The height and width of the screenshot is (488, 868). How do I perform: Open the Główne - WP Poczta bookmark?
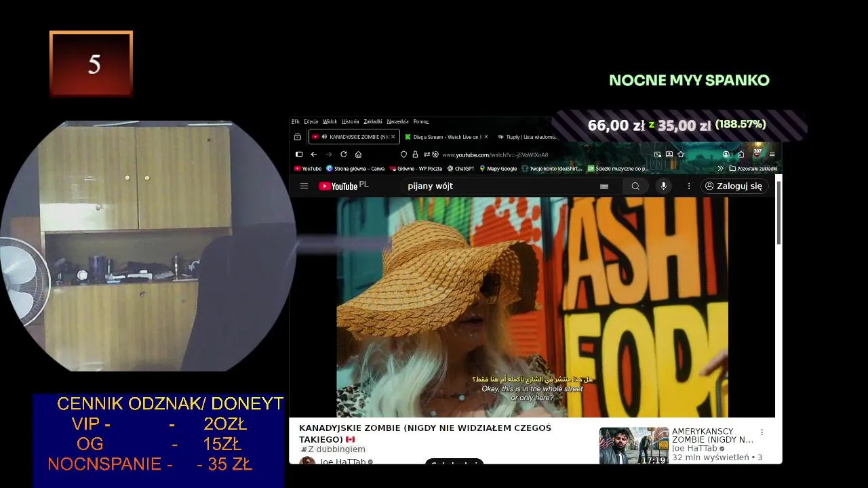point(416,169)
